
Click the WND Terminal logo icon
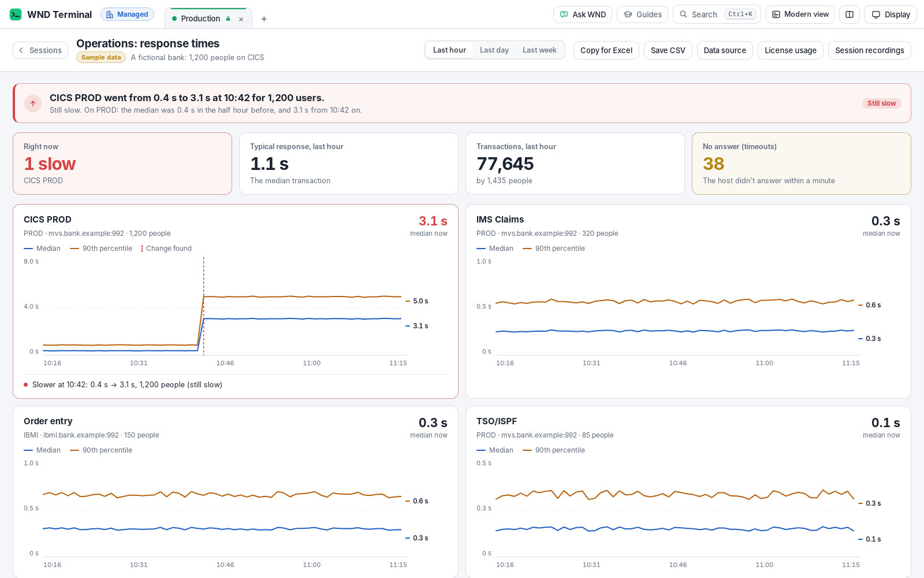tap(16, 14)
